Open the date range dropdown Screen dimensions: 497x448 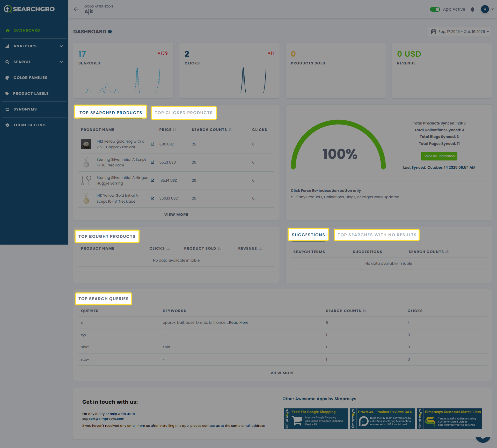point(460,32)
